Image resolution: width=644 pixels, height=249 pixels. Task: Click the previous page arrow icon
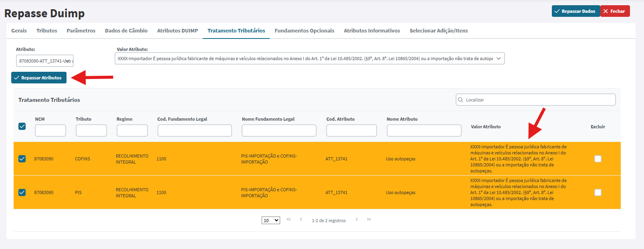tap(301, 219)
